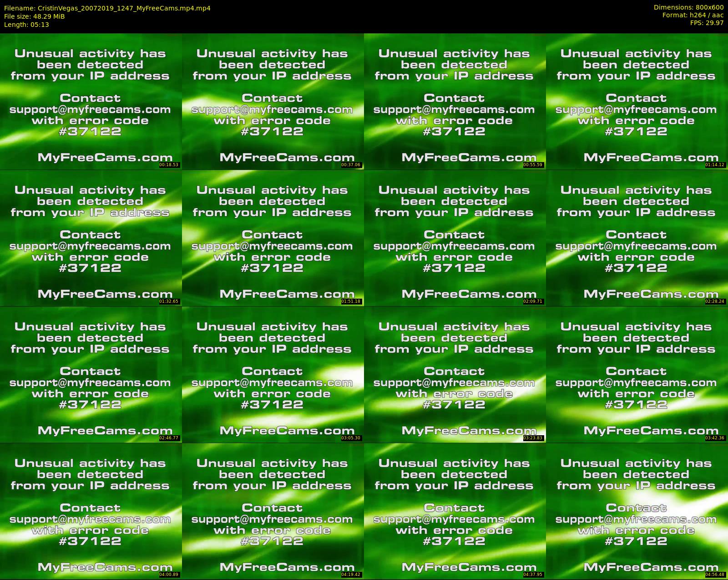Open the frame marked 01:51.18
This screenshot has height=580, width=728.
(x=273, y=238)
